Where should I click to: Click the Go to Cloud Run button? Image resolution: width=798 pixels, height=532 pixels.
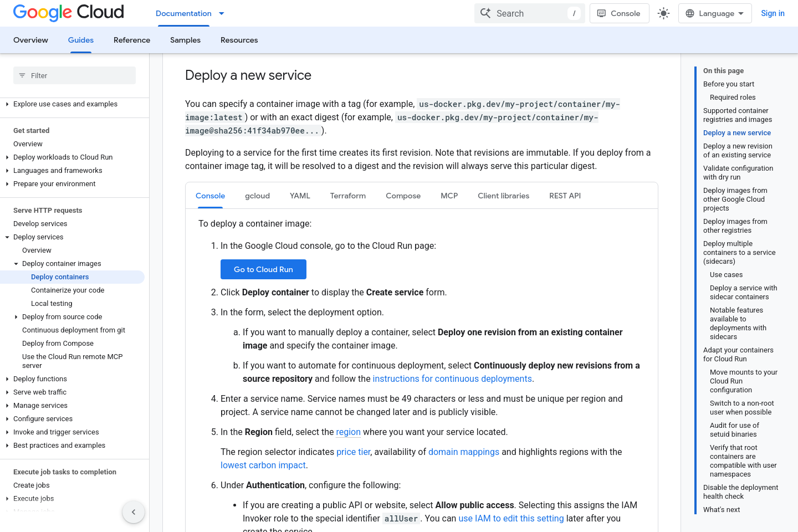pos(263,269)
